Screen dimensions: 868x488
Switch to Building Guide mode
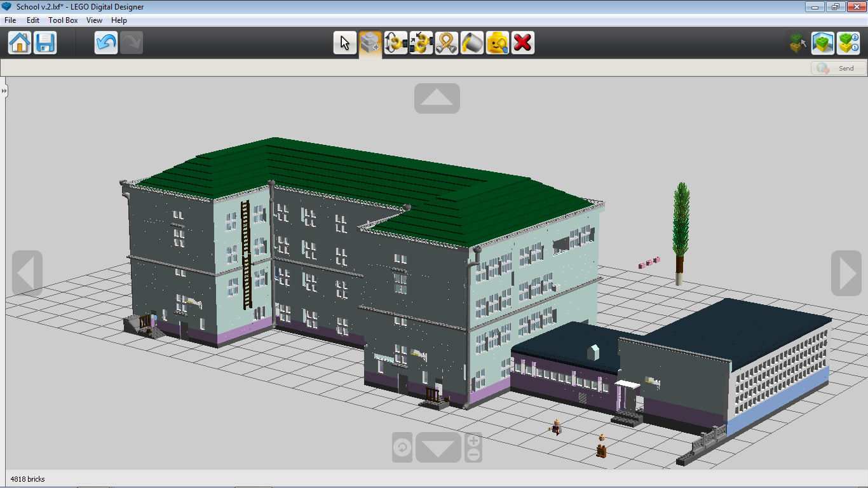pos(848,43)
